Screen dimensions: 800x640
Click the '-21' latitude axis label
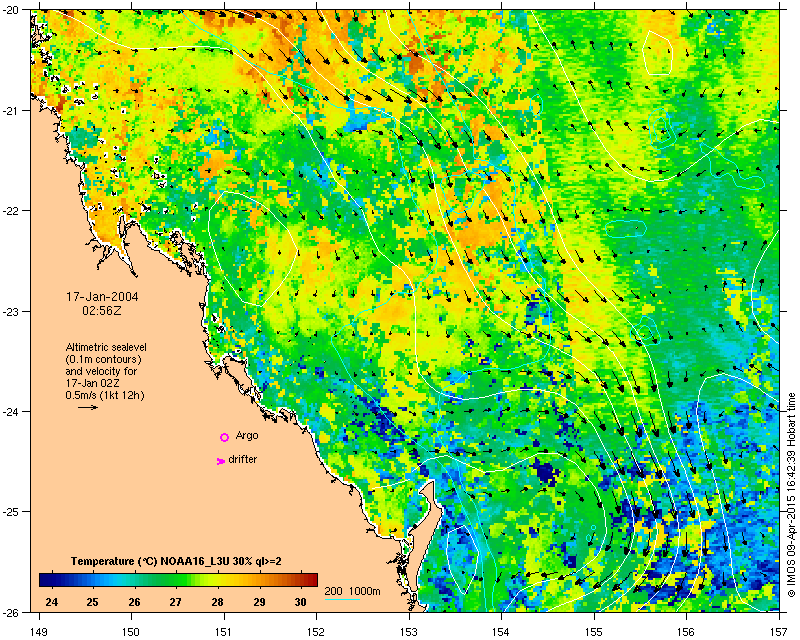[x=12, y=110]
